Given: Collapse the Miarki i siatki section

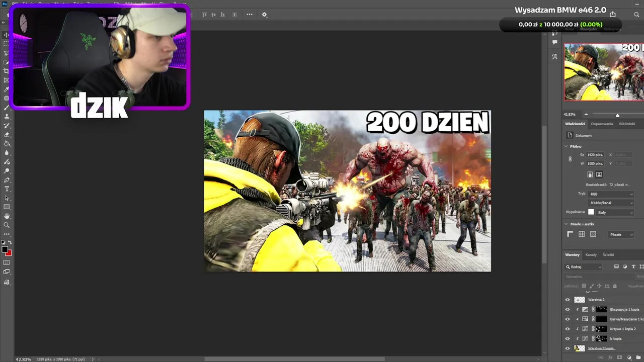Looking at the screenshot, I should click(566, 224).
